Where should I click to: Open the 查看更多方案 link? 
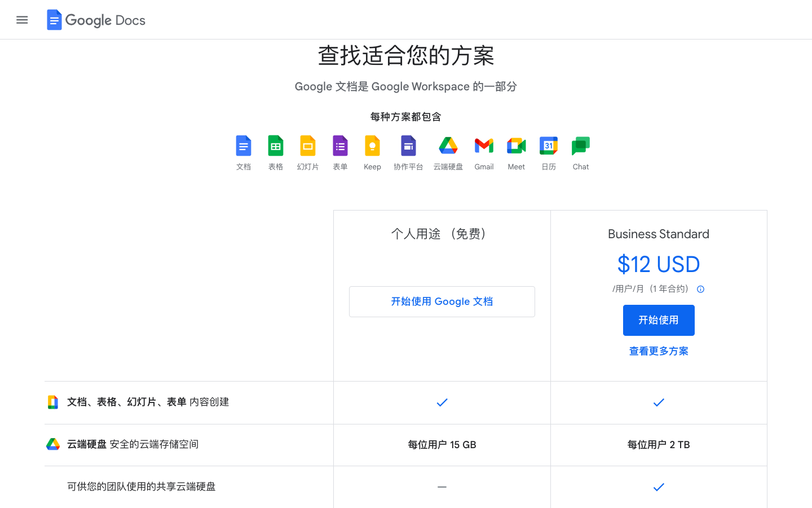point(659,351)
